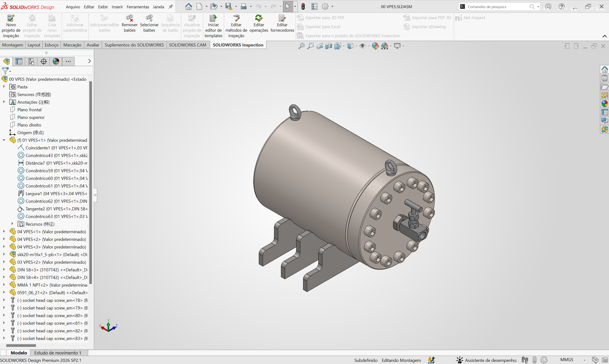The height and width of the screenshot is (364, 609).
Task: Expand the 04 VPES<1> component
Action: coord(4,231)
